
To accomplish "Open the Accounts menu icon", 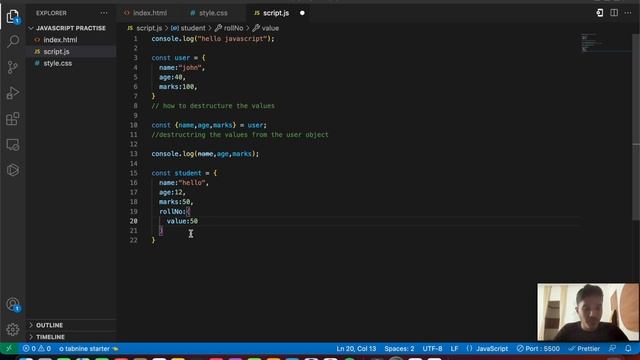I will [x=13, y=304].
